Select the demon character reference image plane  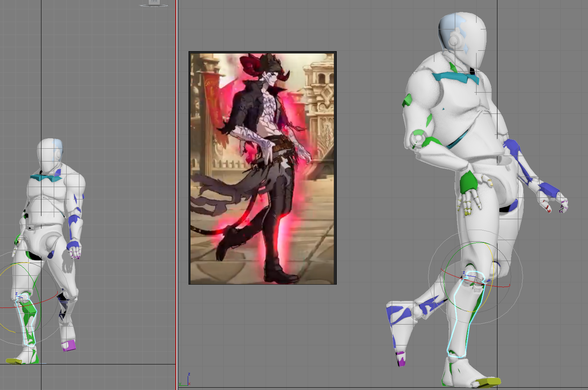(x=262, y=168)
